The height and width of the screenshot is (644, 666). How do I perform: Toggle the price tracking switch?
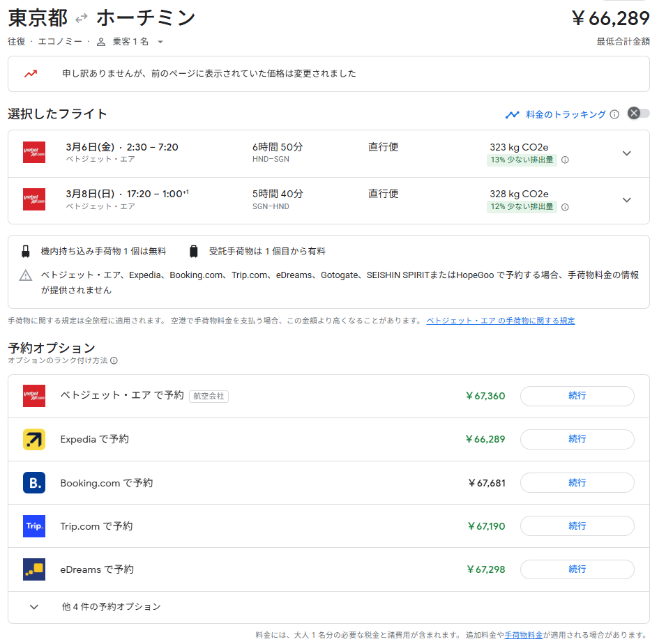[637, 114]
